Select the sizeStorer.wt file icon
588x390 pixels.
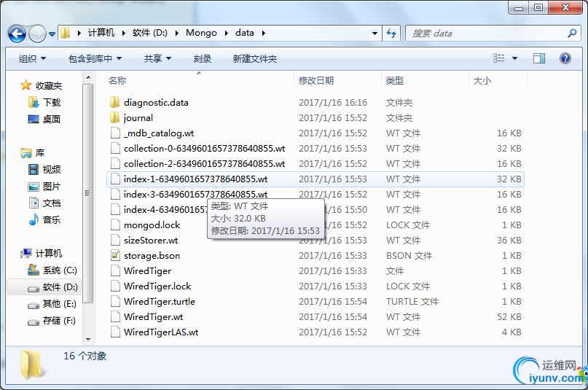click(x=115, y=241)
